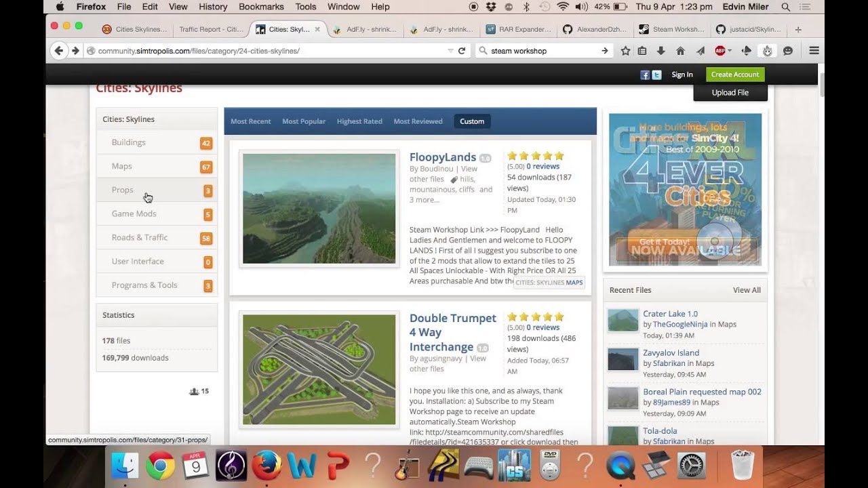868x488 pixels.
Task: Open a new tab with the plus button
Action: 798,29
